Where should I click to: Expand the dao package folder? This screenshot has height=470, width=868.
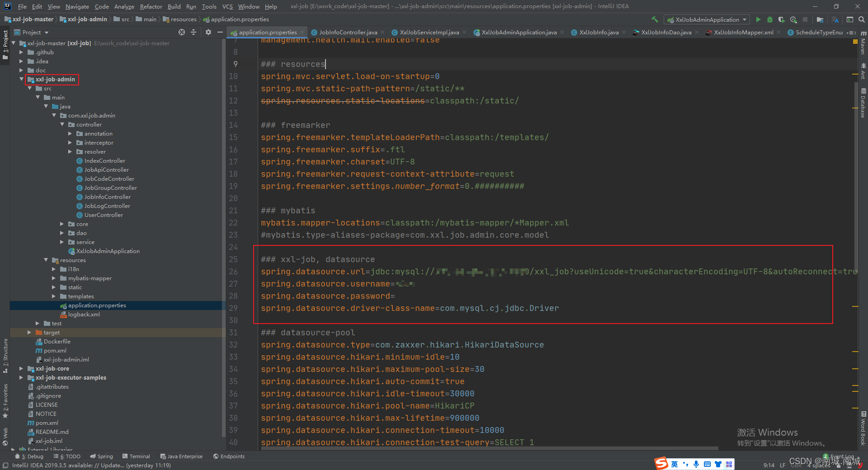62,233
